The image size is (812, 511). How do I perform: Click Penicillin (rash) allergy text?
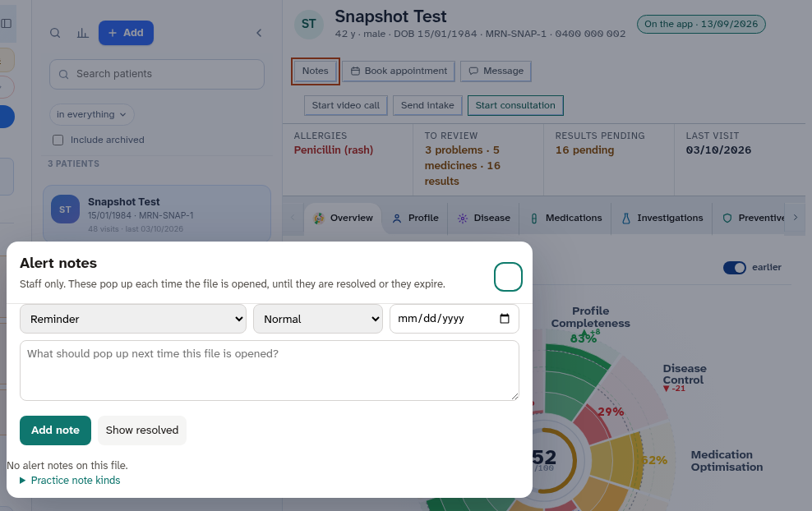[334, 150]
